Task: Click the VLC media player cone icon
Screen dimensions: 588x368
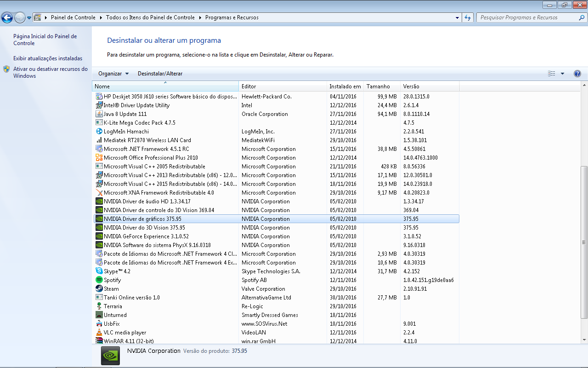Action: pos(99,333)
